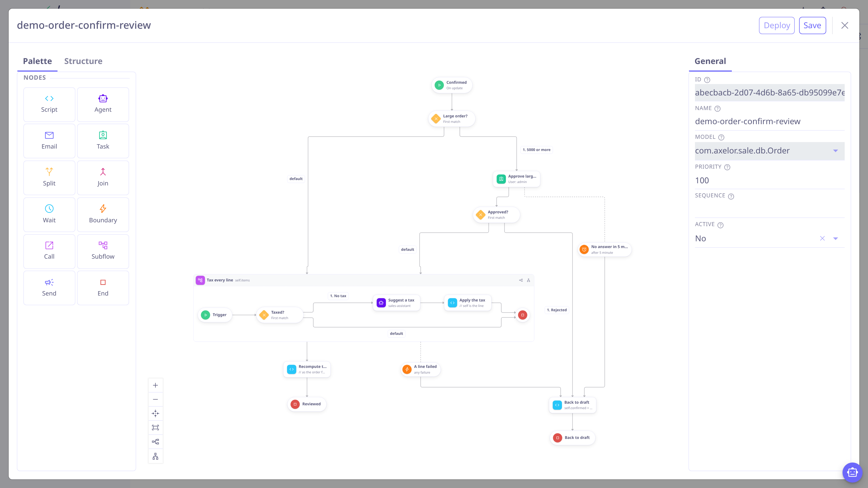The height and width of the screenshot is (488, 868).
Task: Click vertical layout icon in Tax every line header
Action: point(528,280)
